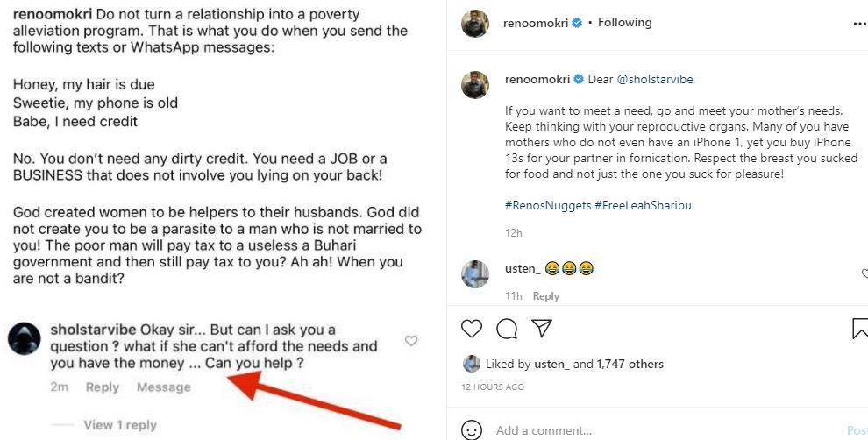This screenshot has height=440, width=868.
Task: Save post with bookmark icon
Action: point(859,329)
